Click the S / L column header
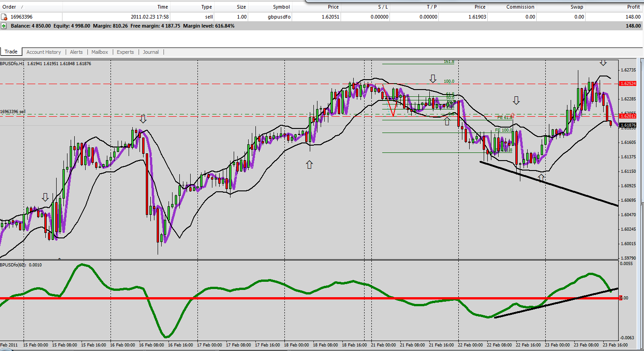This screenshot has height=351, width=644. click(x=382, y=7)
